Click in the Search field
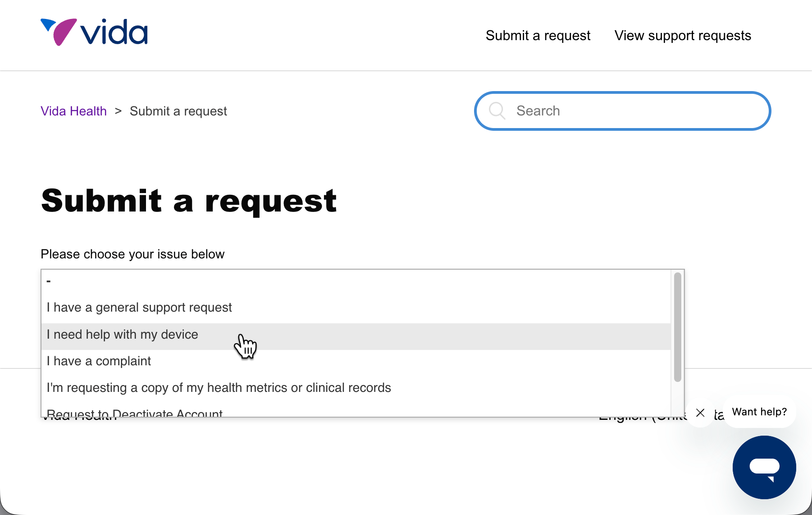The width and height of the screenshot is (812, 515). [623, 111]
